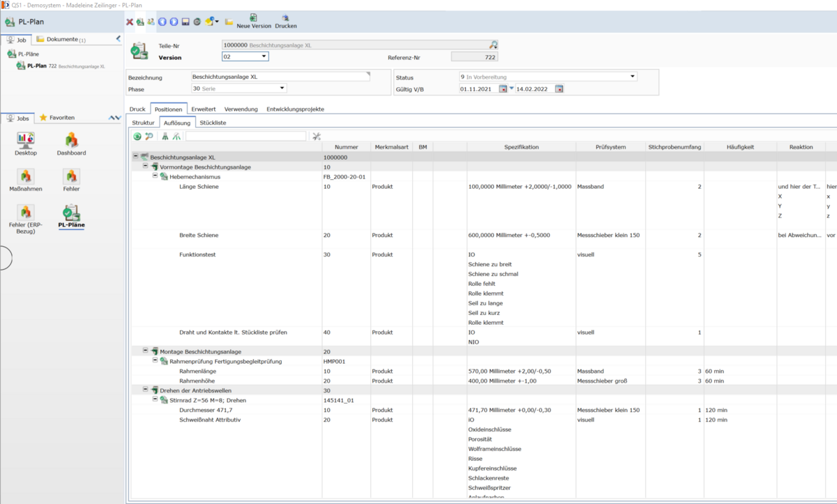Open the yellow folder toolbar icon
This screenshot has width=837, height=504.
(x=229, y=22)
